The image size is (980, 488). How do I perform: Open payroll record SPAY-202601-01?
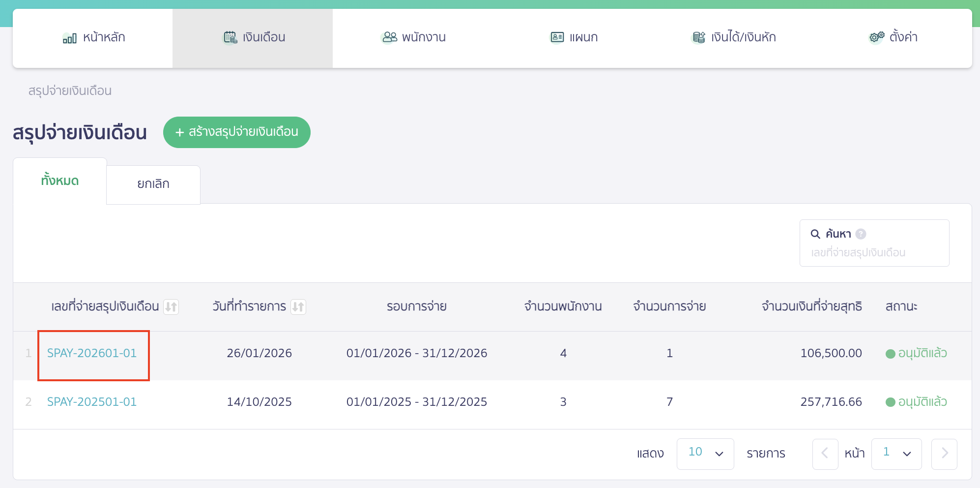[92, 353]
